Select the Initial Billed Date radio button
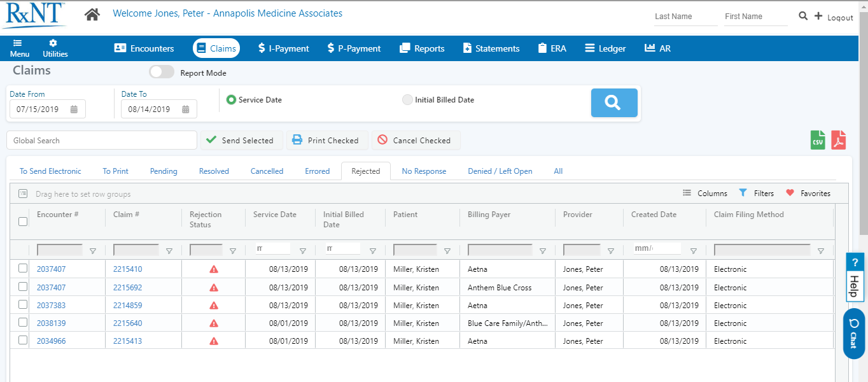 [407, 100]
